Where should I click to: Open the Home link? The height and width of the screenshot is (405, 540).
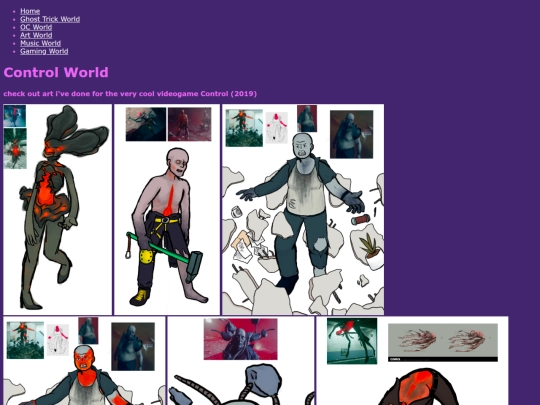point(30,11)
